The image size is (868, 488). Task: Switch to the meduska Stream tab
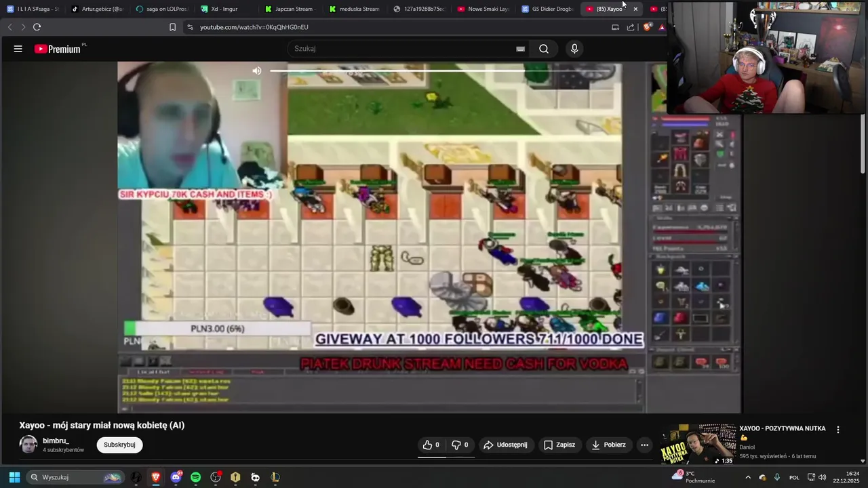click(x=355, y=9)
